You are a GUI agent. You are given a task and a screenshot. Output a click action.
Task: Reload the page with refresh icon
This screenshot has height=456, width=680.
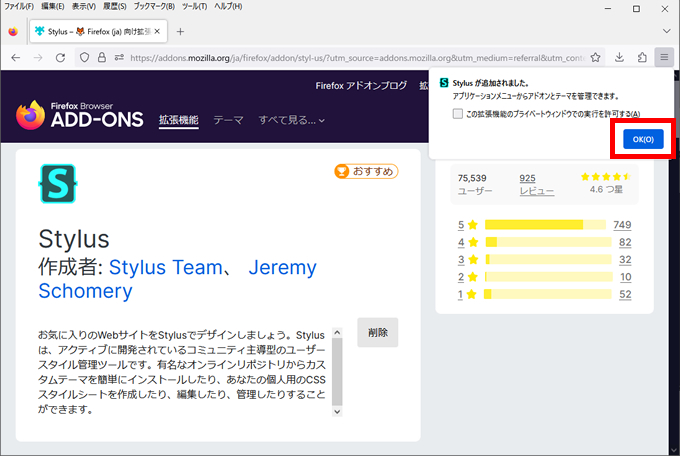60,58
